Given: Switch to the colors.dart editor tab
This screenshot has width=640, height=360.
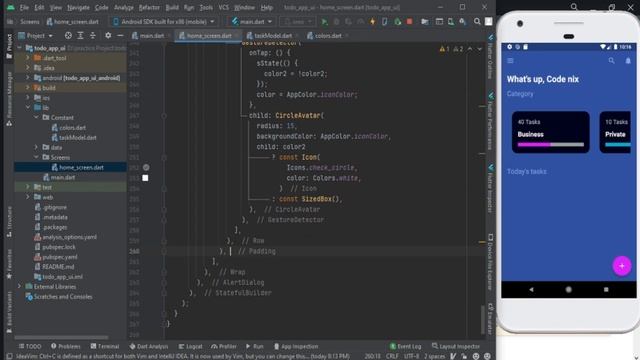Looking at the screenshot, I should point(328,36).
